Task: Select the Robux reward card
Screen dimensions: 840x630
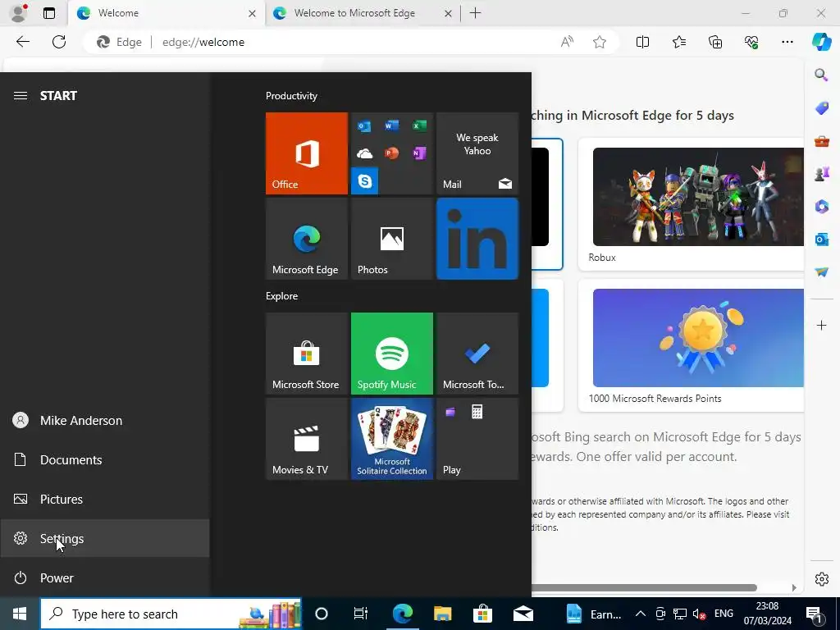Action: coord(691,204)
